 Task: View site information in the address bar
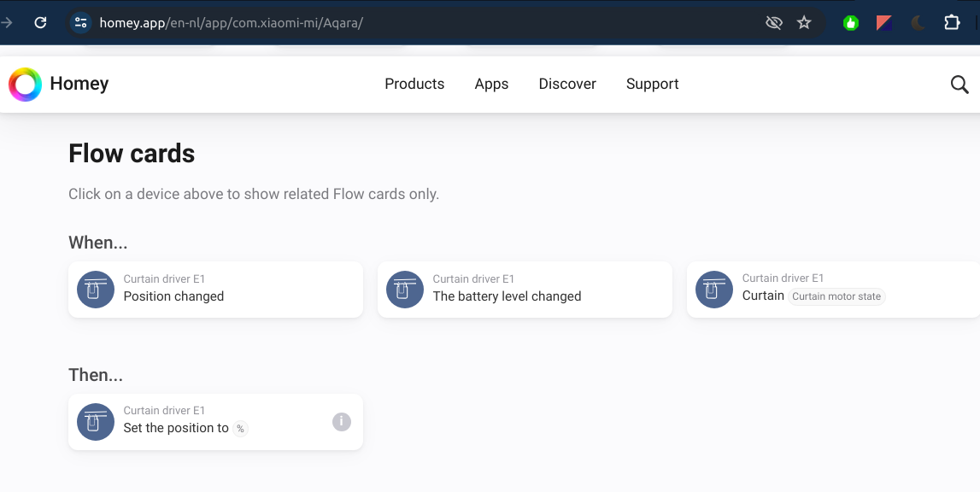[81, 23]
